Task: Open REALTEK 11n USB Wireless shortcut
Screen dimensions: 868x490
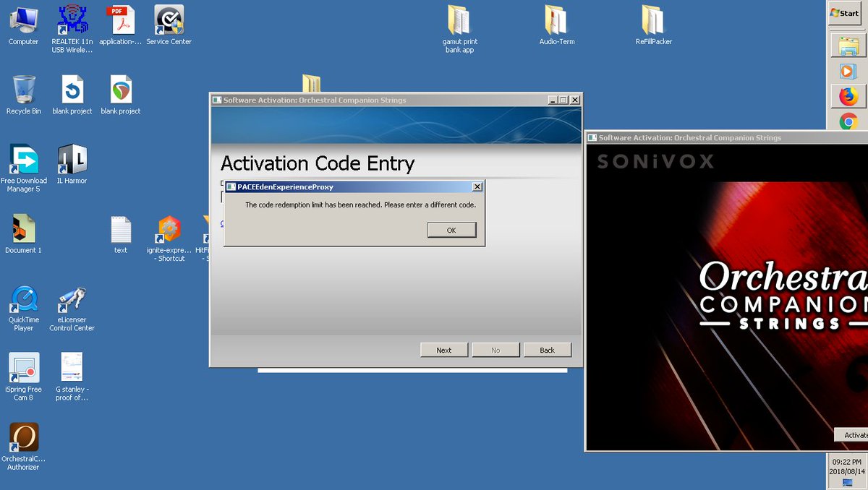Action: 72,29
